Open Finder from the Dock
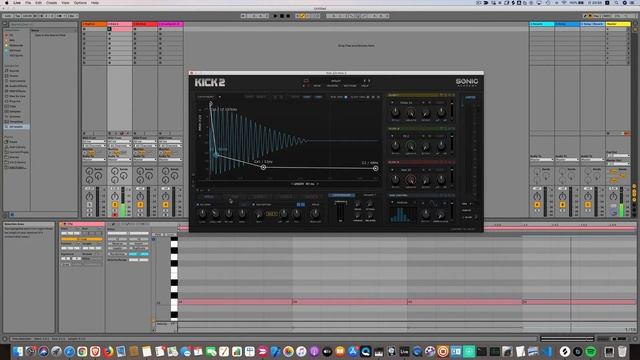The width and height of the screenshot is (640, 360). coord(18,351)
